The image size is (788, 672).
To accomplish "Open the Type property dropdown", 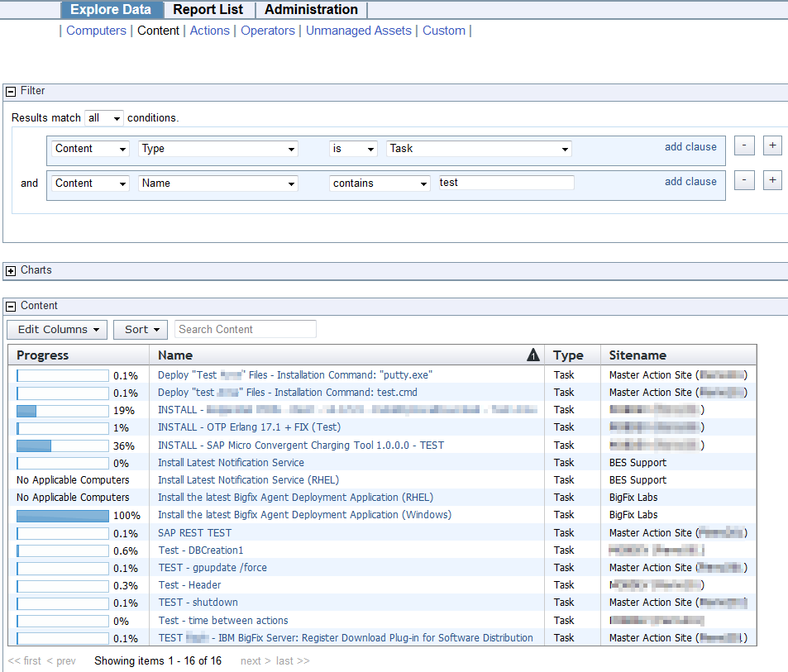I will pyautogui.click(x=217, y=149).
